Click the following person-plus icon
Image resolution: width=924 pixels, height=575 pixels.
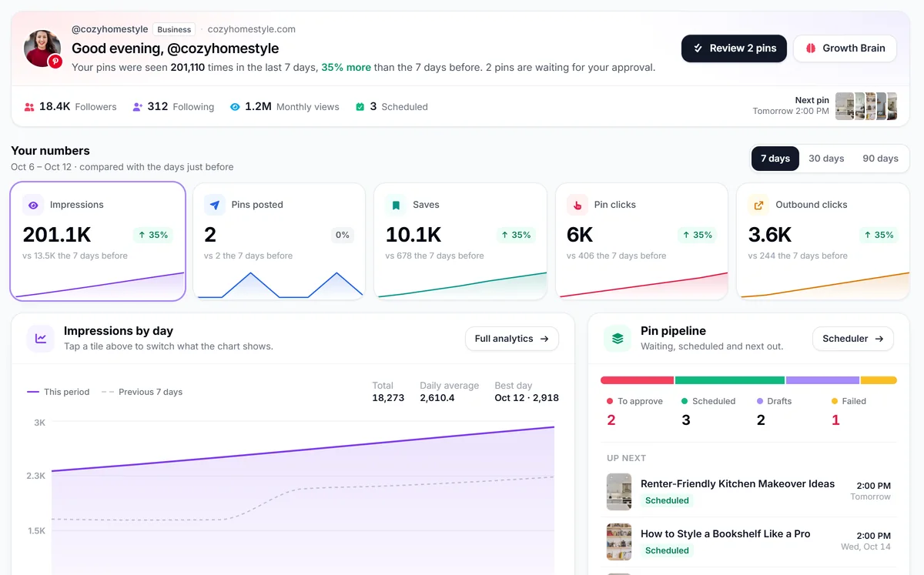coord(138,107)
